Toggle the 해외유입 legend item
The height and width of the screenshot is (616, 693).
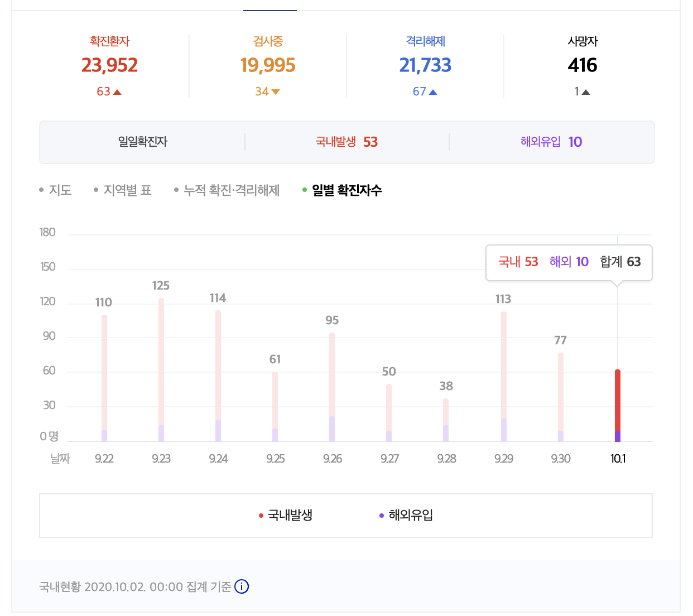(x=406, y=515)
